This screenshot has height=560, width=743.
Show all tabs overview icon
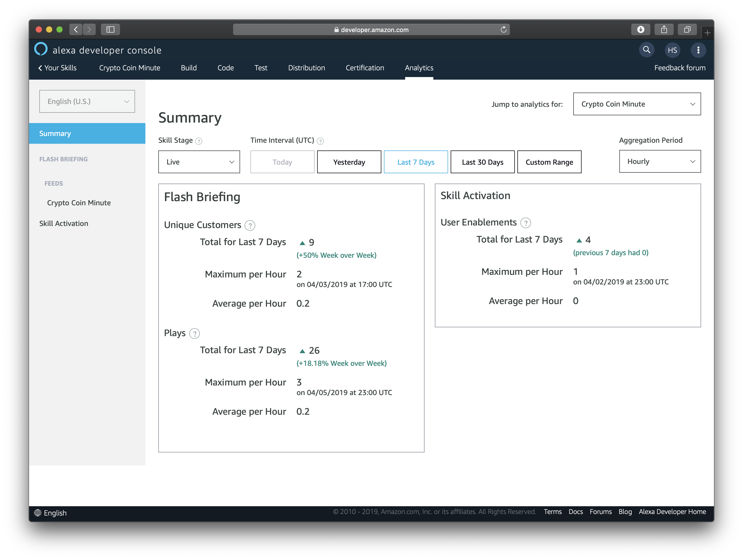[687, 29]
